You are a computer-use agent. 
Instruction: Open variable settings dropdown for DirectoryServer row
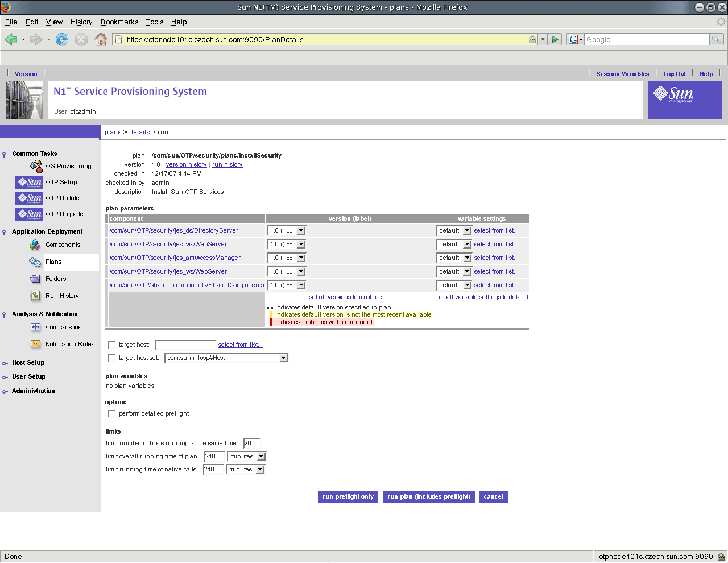click(x=454, y=230)
